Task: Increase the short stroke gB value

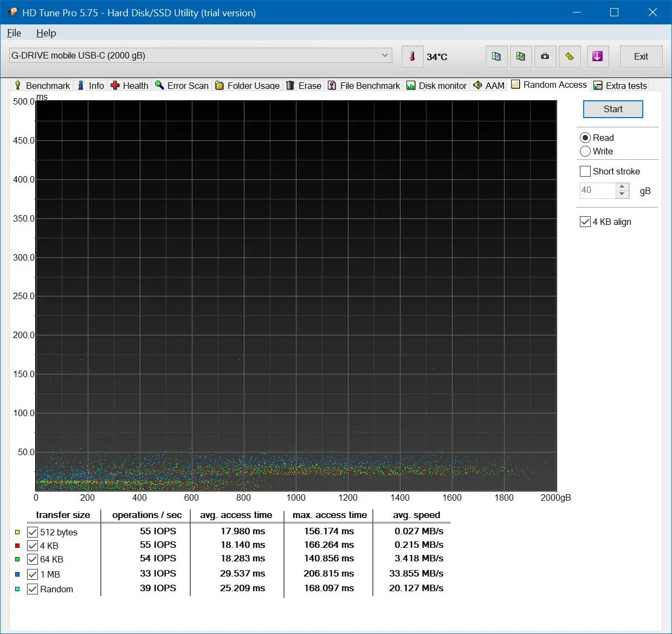Action: pos(622,186)
